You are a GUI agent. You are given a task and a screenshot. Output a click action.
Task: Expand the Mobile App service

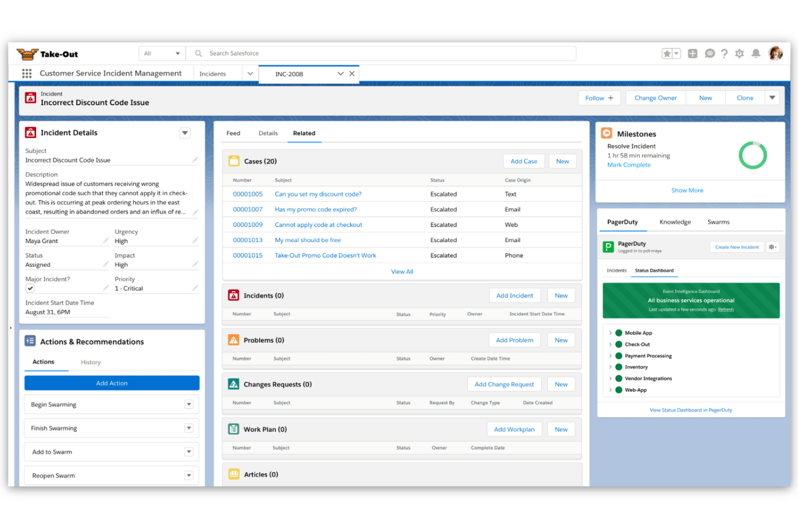(610, 333)
